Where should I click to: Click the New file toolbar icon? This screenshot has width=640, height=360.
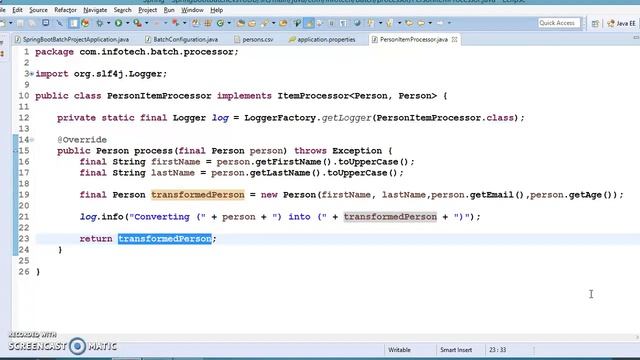(2, 23)
